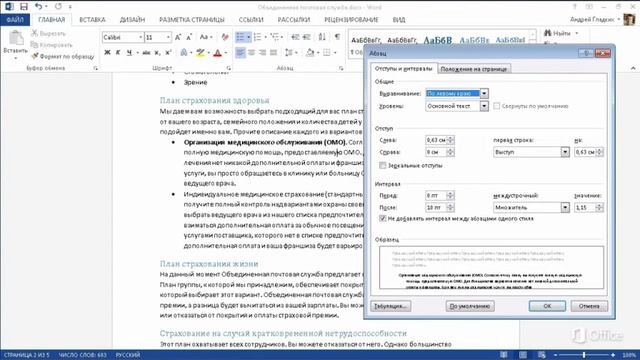Click the Справа right indent field
Image resolution: width=640 pixels, height=360 pixels.
(436, 152)
